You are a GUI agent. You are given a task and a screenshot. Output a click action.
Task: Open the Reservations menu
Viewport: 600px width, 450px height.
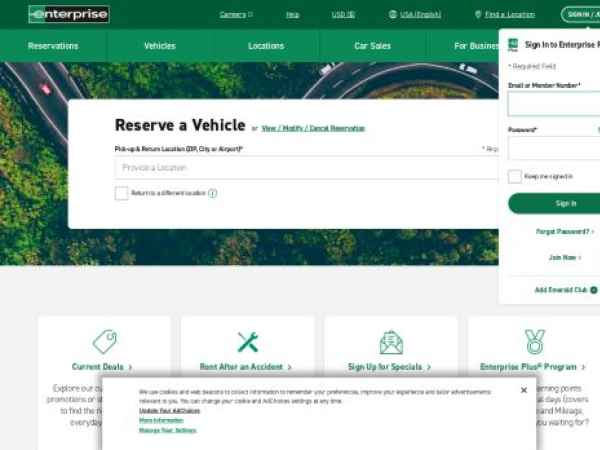53,46
